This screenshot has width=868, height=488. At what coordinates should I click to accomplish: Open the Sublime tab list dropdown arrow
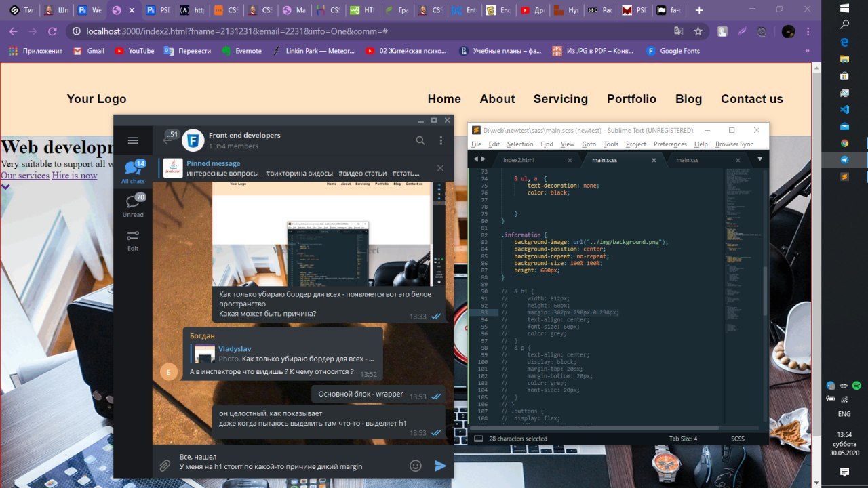759,159
